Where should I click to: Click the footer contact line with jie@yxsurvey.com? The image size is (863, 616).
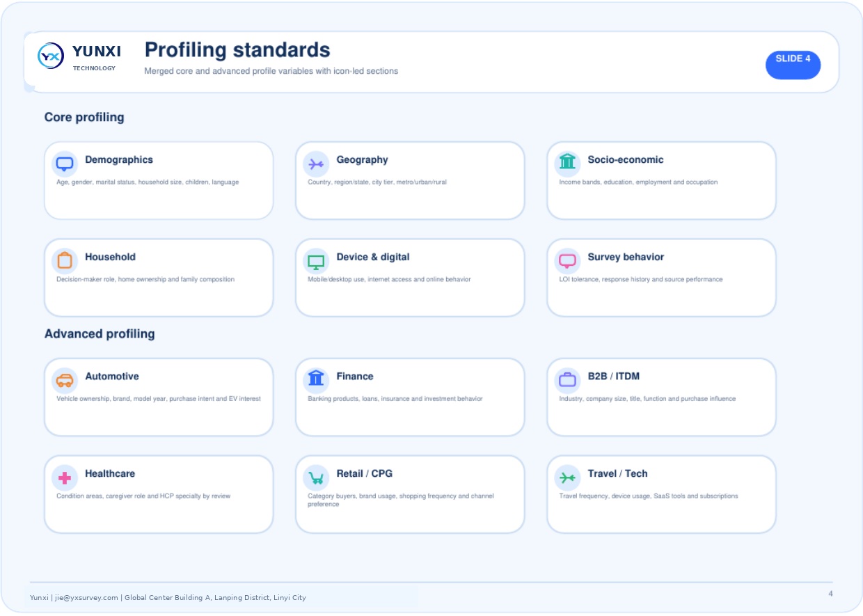168,597
